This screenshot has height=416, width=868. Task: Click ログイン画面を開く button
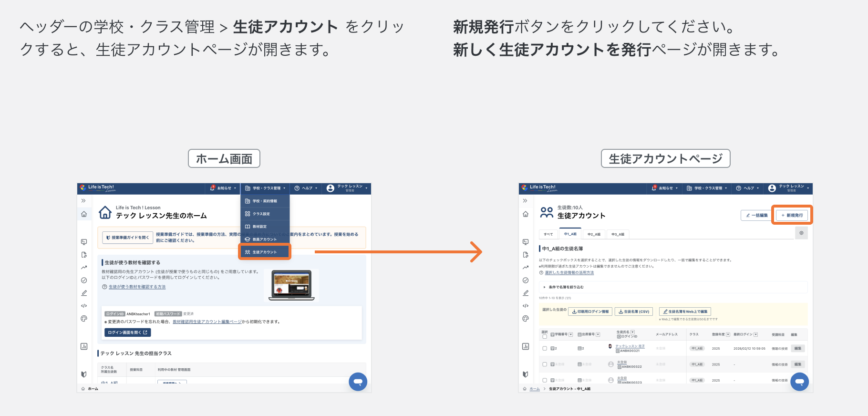click(x=128, y=333)
